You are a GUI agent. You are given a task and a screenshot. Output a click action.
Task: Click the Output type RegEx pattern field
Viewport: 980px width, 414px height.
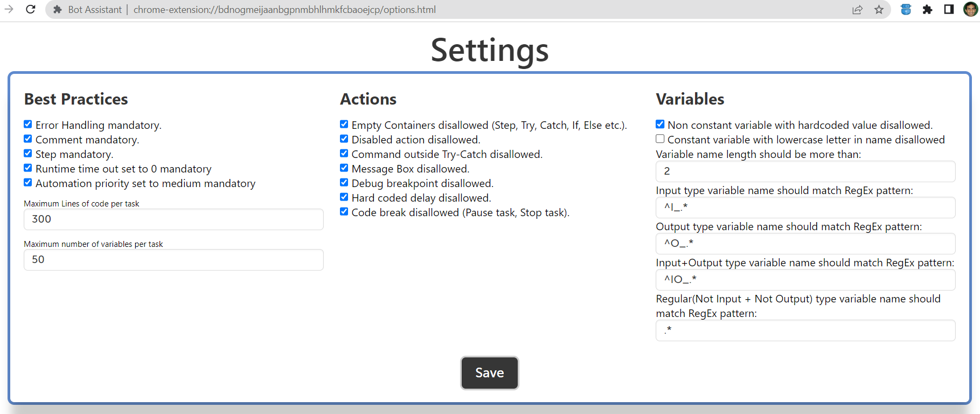pos(805,244)
